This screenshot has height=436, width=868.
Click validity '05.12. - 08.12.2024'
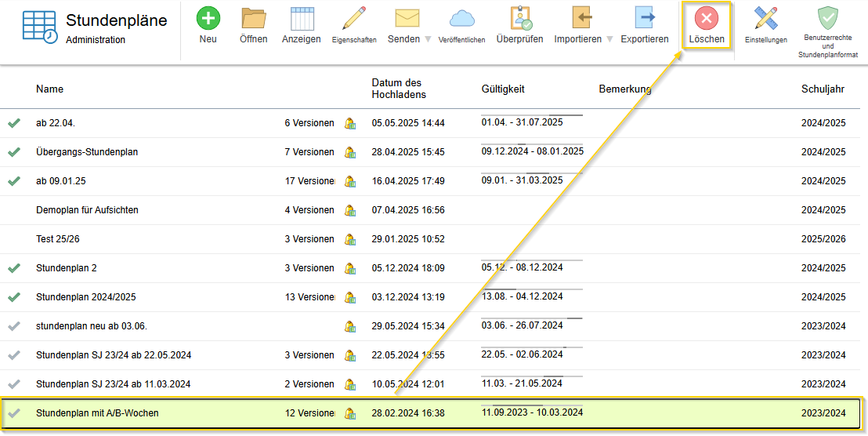point(522,267)
